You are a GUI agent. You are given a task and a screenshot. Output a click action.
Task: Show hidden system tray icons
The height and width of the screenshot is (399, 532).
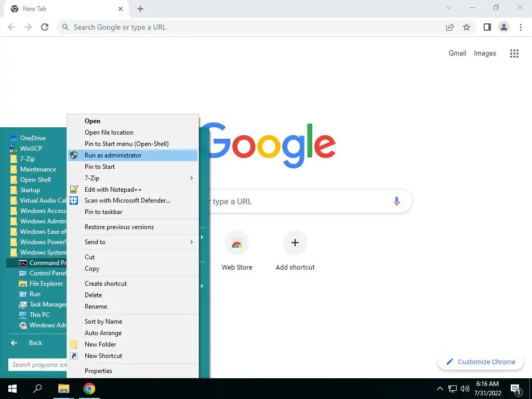pyautogui.click(x=440, y=389)
